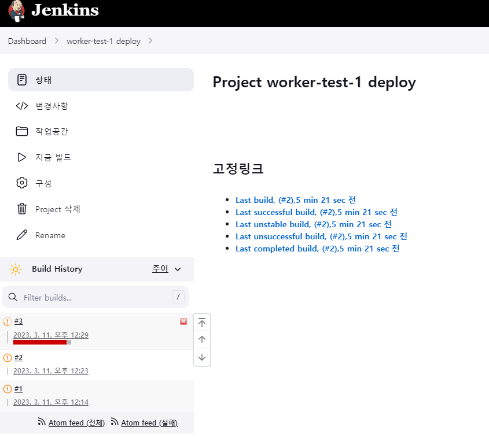Open worker-test-1 deploy breadcrumb

click(104, 41)
